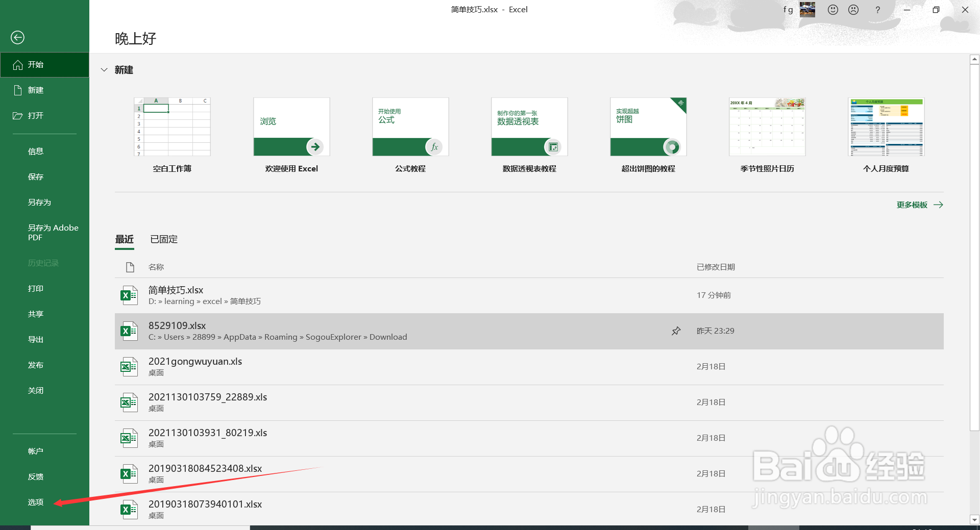
Task: Open recent file 2021gongwuyuan.xls
Action: (x=529, y=367)
